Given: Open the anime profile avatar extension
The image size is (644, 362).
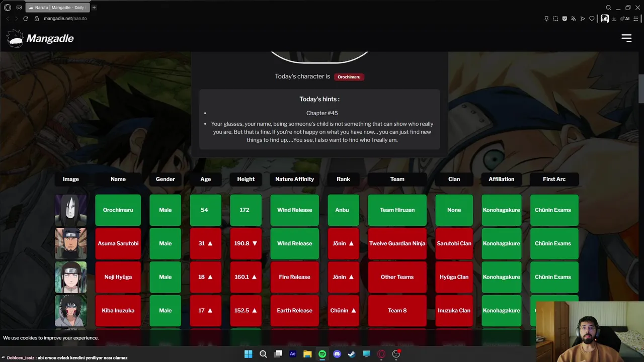Looking at the screenshot, I should (605, 19).
